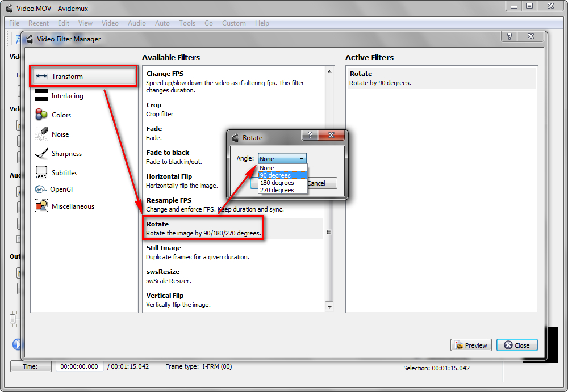This screenshot has width=568, height=392.
Task: Open the Sharpness filter category
Action: click(66, 154)
